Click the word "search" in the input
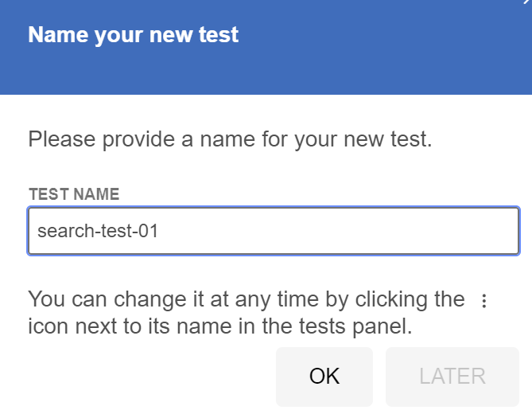Screen dimensions: 532x410 pos(66,231)
